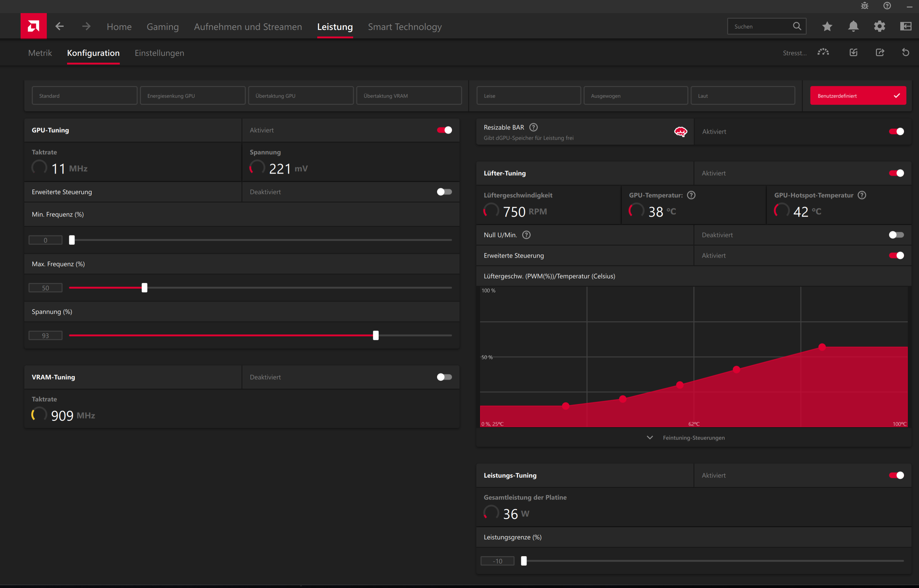Click the AMD logo icon

pyautogui.click(x=34, y=26)
